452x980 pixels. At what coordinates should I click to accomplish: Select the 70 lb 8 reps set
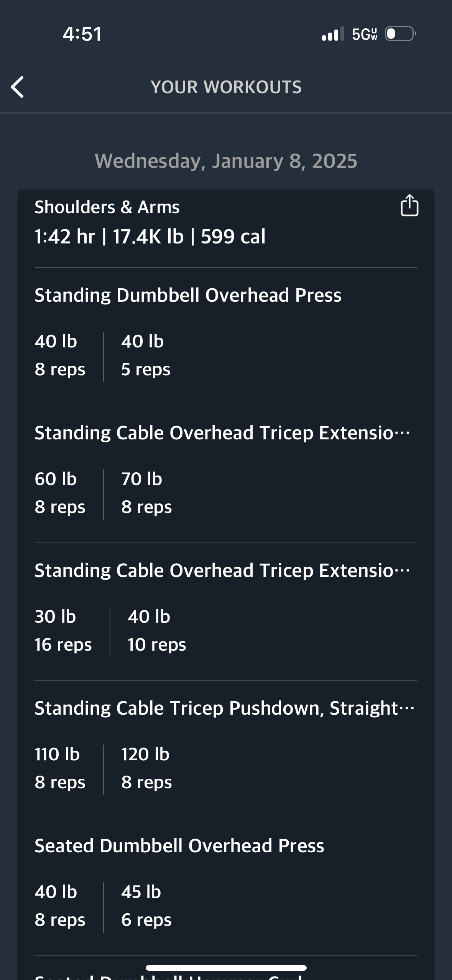click(x=146, y=493)
